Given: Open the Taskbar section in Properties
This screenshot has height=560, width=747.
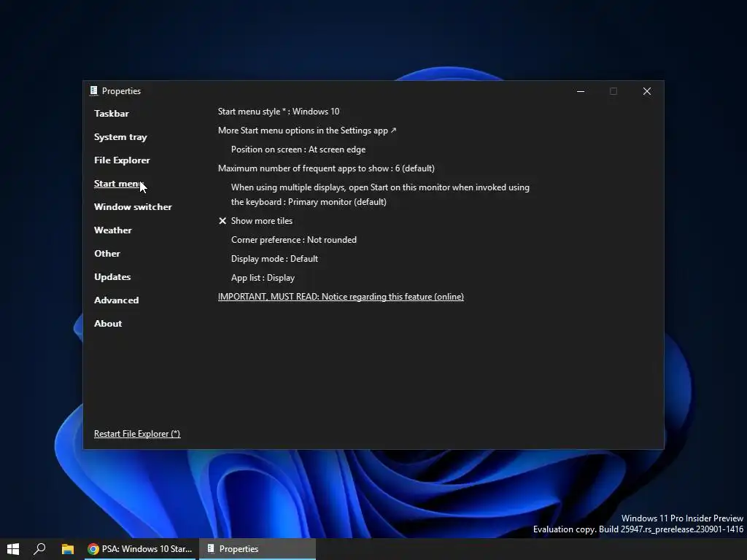Looking at the screenshot, I should 112,113.
